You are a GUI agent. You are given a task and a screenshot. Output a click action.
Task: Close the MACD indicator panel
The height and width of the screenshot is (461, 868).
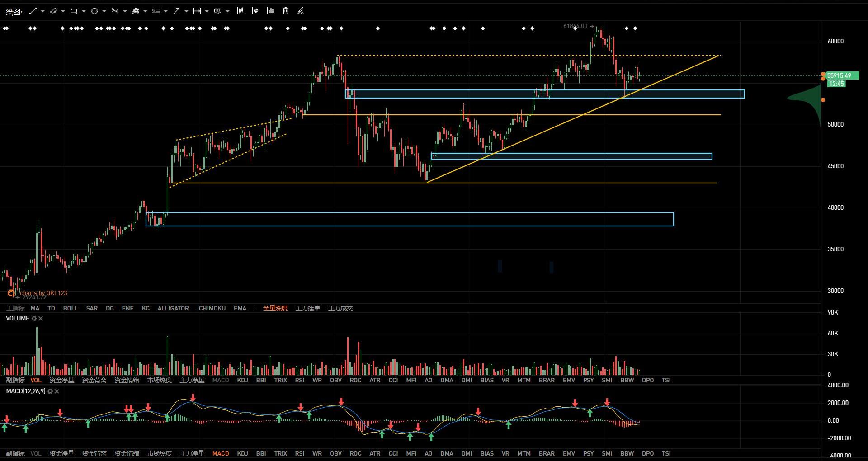click(x=57, y=391)
